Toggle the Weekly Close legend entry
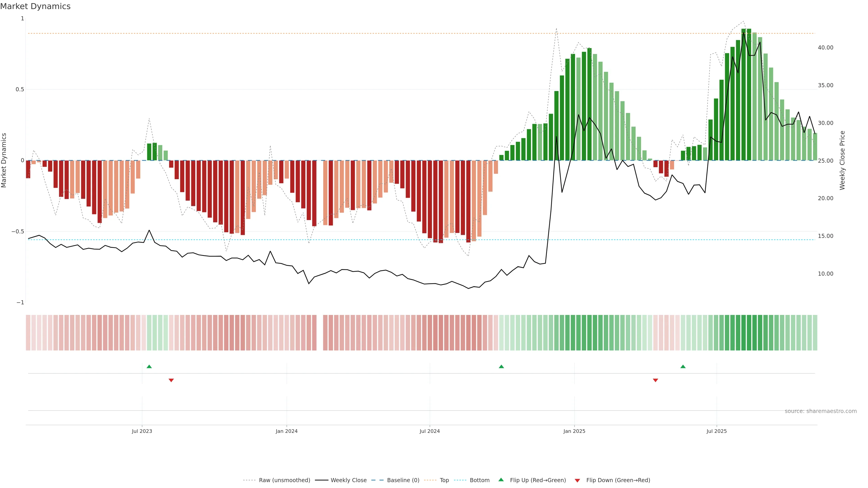868x488 pixels. pos(348,480)
